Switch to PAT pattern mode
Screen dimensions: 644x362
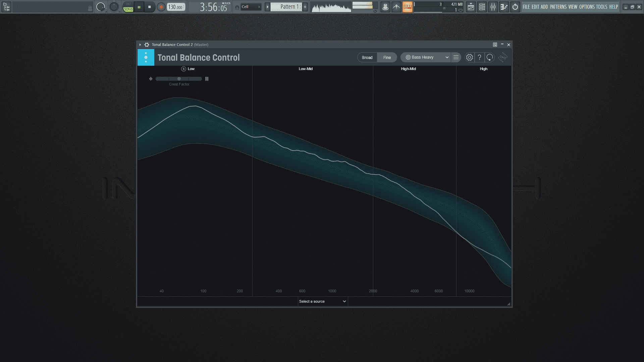(x=128, y=4)
